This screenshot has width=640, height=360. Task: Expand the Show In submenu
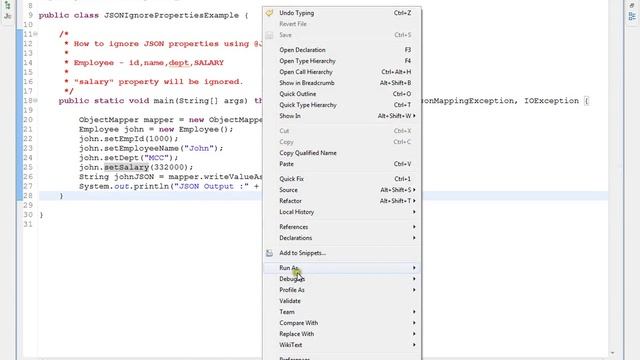point(342,116)
